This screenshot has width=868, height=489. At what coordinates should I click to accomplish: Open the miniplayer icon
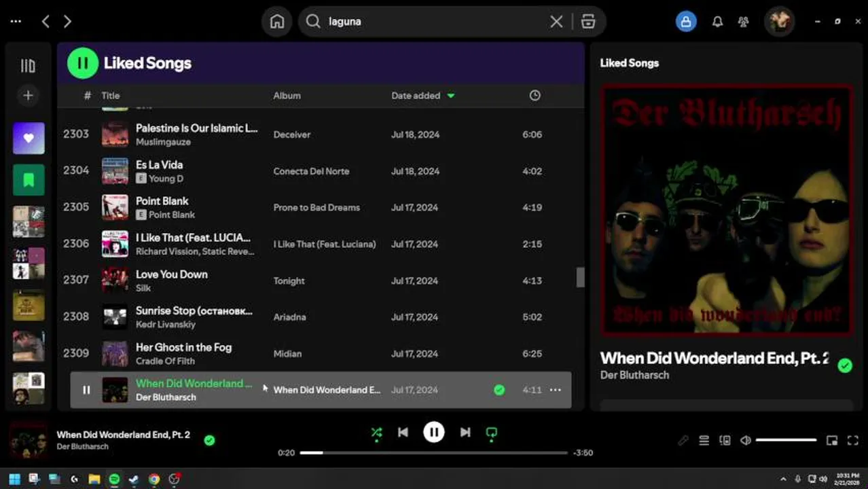832,441
